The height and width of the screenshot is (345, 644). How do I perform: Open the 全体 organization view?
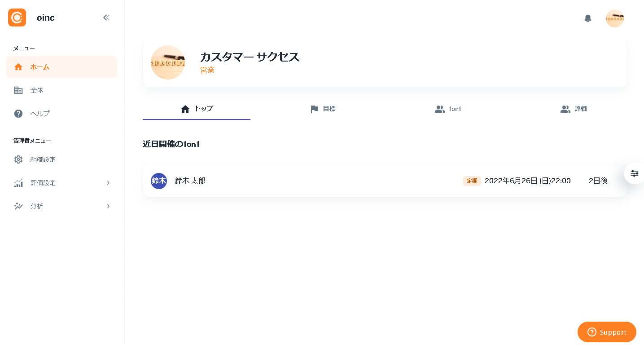tap(37, 90)
